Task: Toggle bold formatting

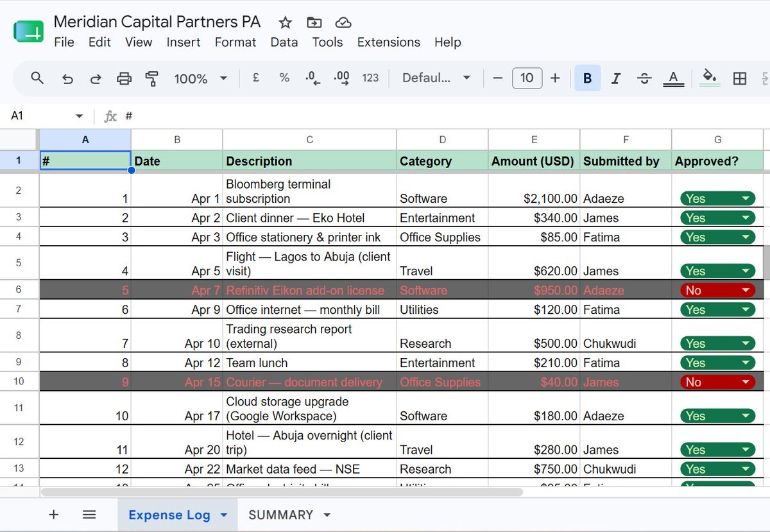Action: click(588, 78)
